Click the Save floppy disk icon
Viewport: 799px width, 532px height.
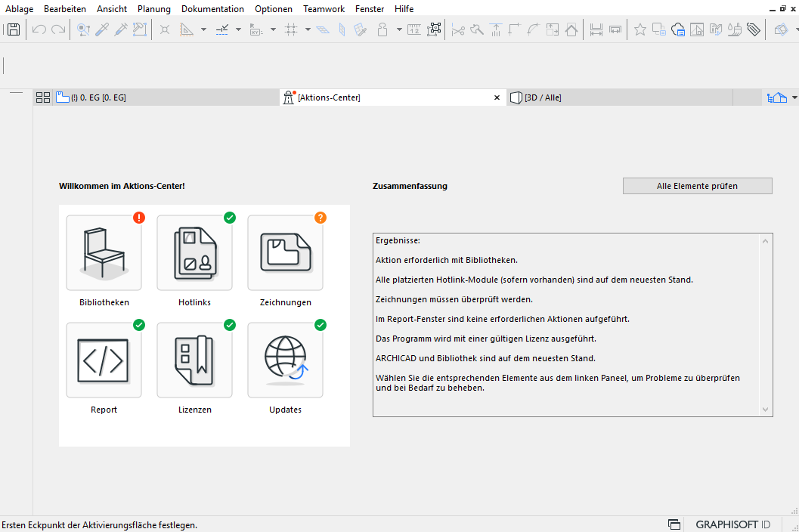14,29
